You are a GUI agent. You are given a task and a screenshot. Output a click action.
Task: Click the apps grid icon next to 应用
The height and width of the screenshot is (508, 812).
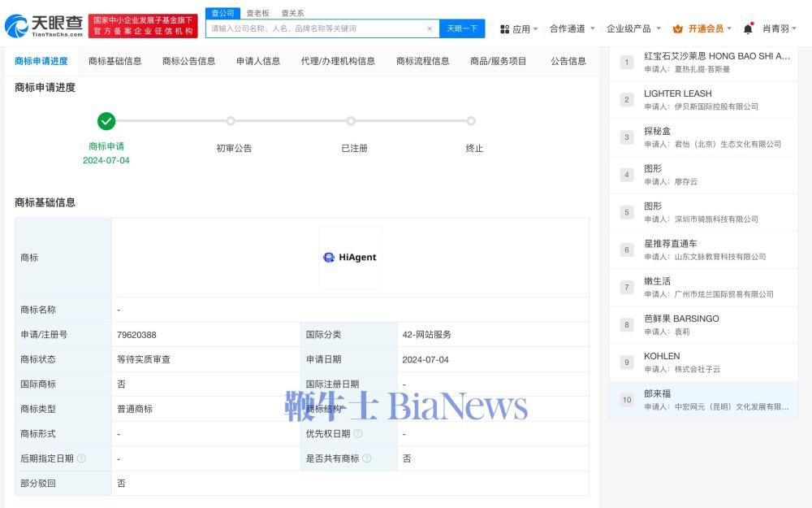point(505,29)
